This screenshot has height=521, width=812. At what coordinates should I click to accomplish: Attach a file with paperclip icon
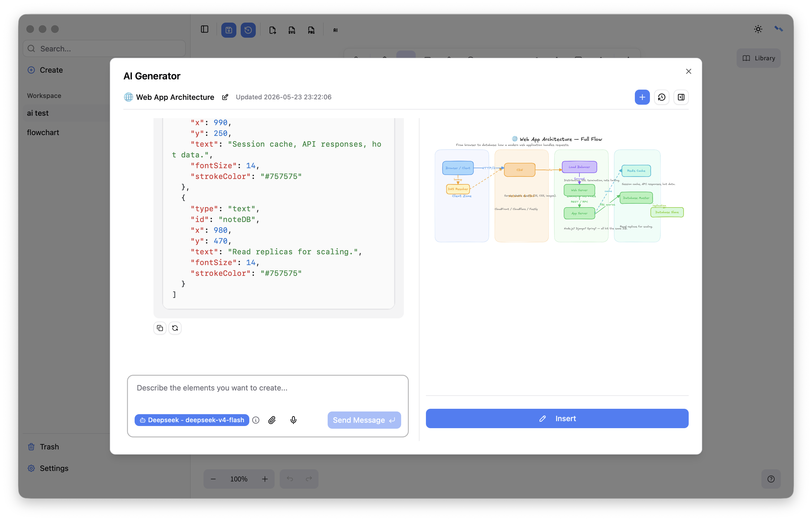click(272, 420)
